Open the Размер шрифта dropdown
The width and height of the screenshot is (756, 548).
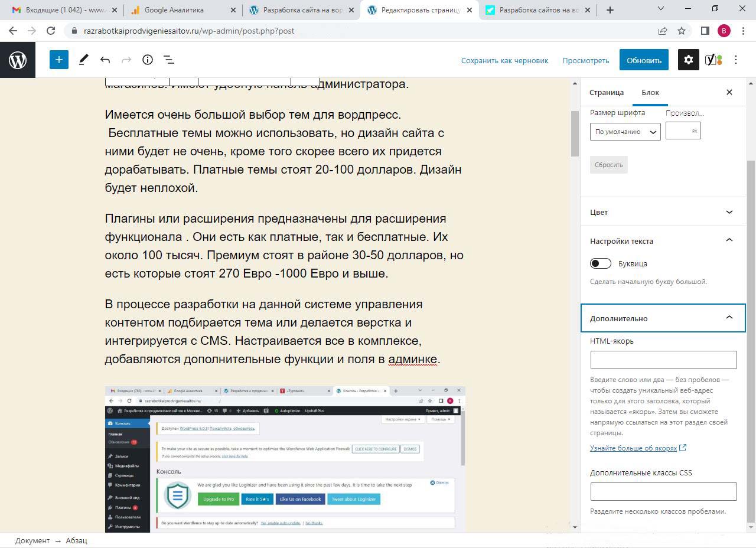[625, 132]
